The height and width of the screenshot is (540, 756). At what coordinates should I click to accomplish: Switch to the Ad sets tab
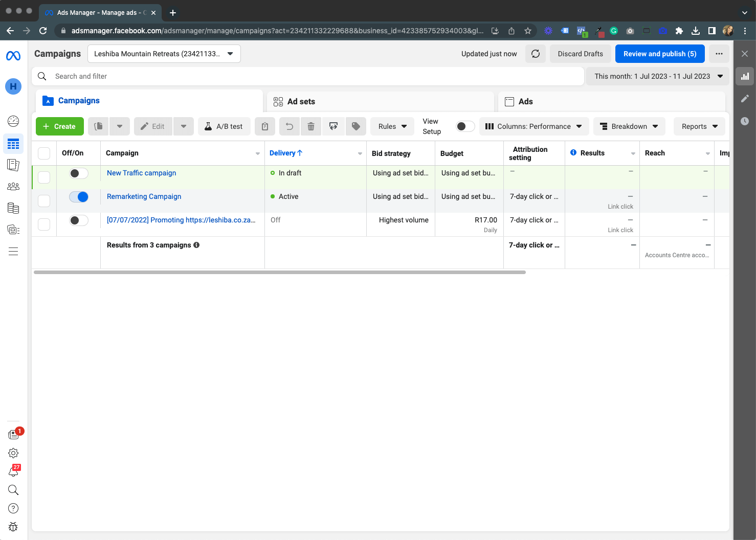301,101
